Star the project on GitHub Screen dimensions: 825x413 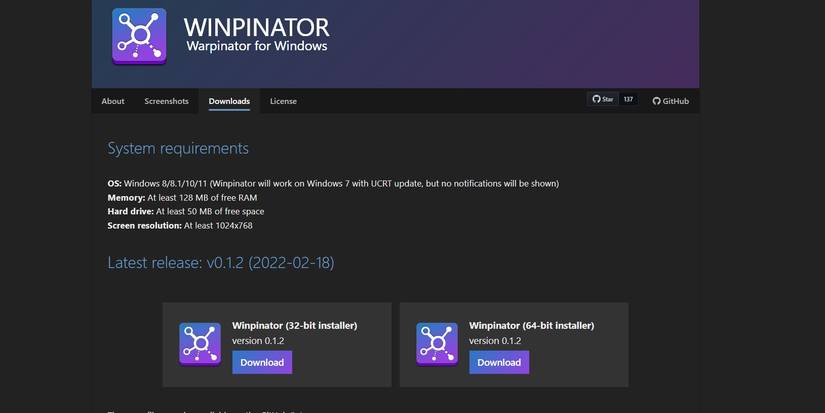[603, 99]
